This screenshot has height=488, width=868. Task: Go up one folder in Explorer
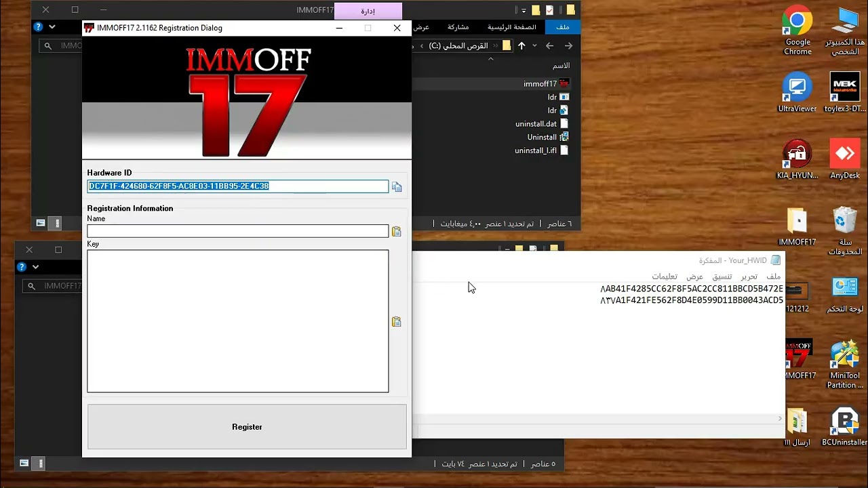coord(521,45)
